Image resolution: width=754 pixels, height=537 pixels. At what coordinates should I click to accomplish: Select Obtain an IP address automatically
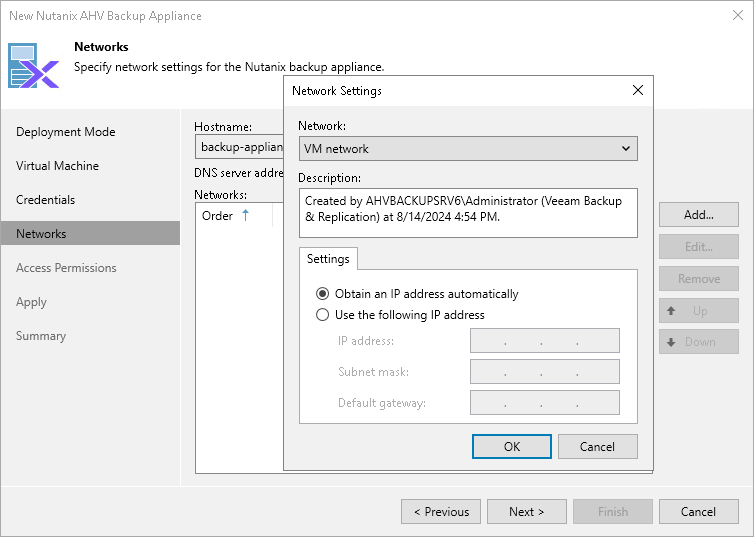tap(322, 294)
